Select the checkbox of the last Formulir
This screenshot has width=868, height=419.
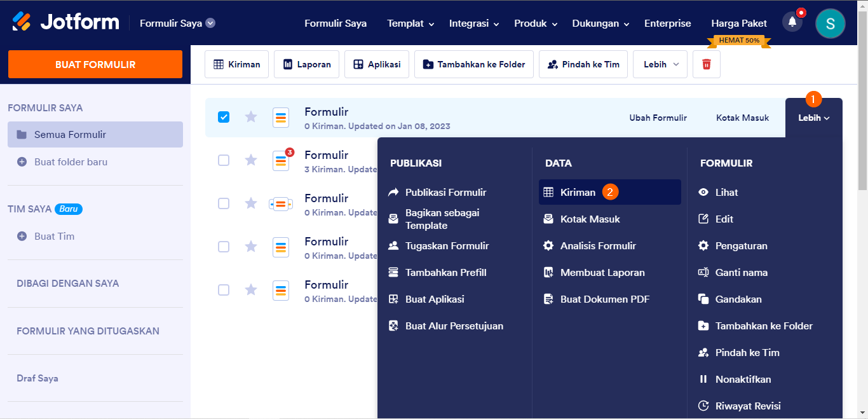[x=224, y=290]
